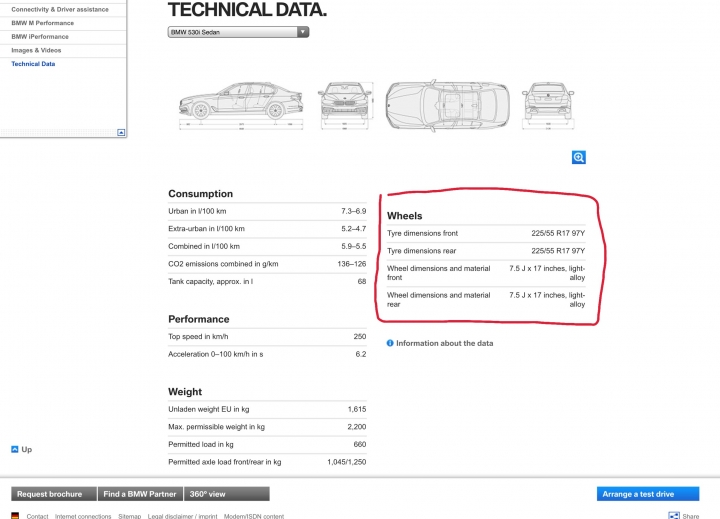Click the blue Up arrow icon

pyautogui.click(x=15, y=449)
